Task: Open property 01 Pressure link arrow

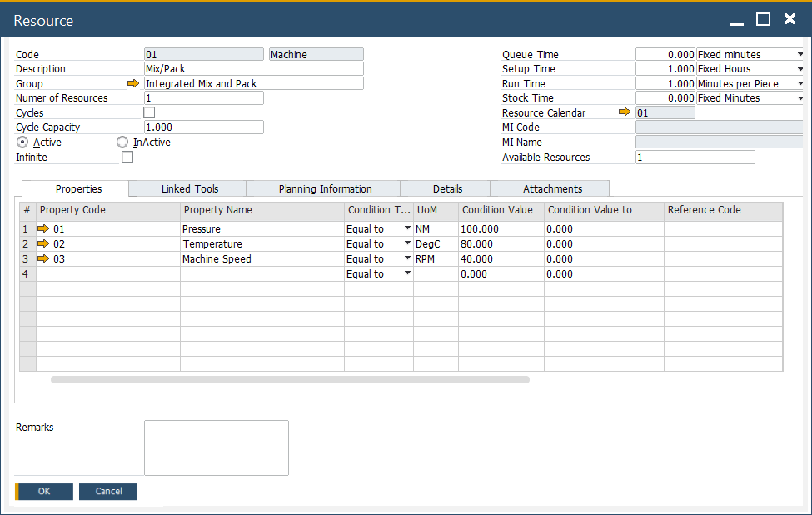Action: 44,228
